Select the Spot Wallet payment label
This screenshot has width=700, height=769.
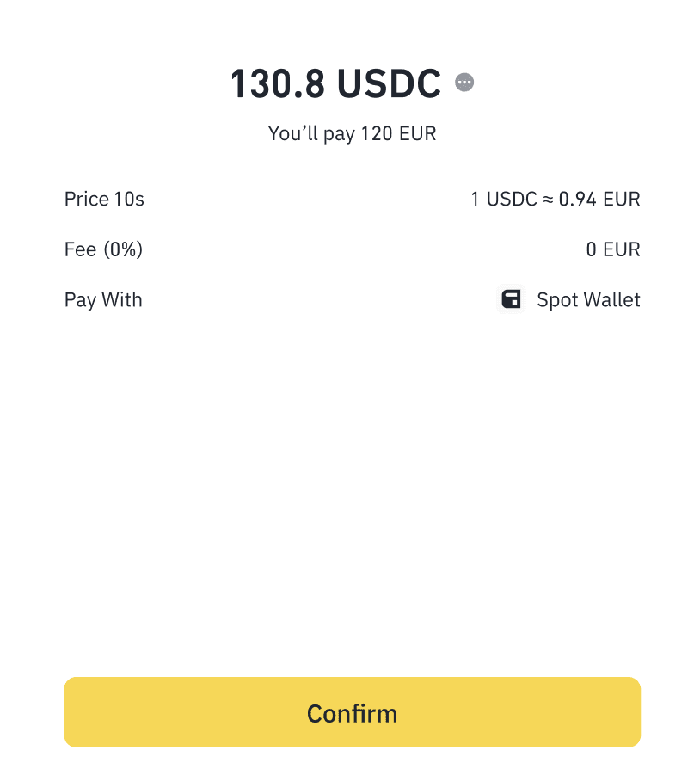pos(588,300)
